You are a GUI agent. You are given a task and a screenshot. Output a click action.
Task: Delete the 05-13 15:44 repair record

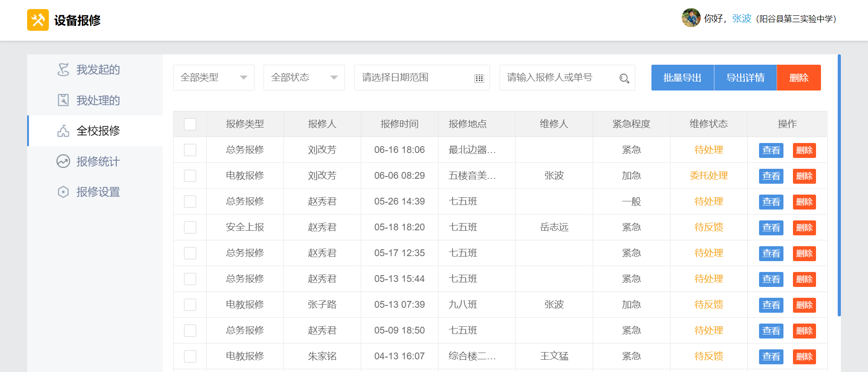click(804, 279)
